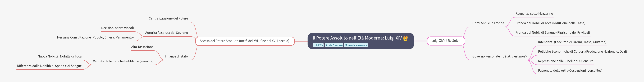
Task: Click 'Decisioni senza Vincoli' leaf
Action: click(117, 28)
